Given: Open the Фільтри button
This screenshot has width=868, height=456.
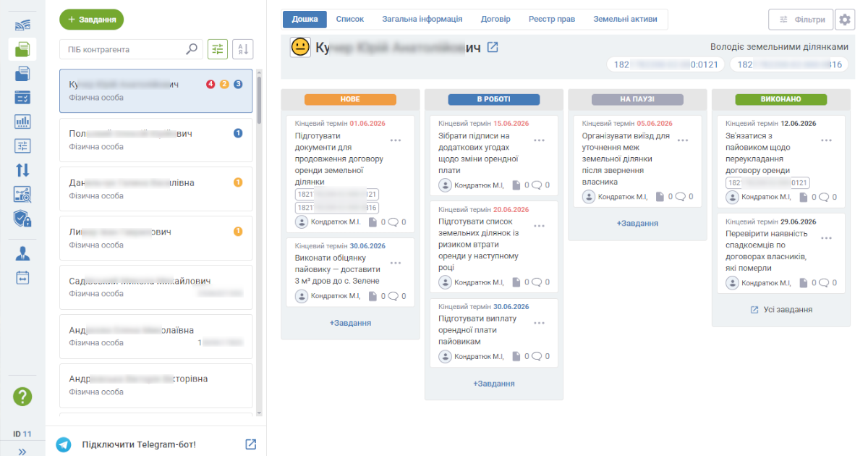Looking at the screenshot, I should [x=800, y=20].
